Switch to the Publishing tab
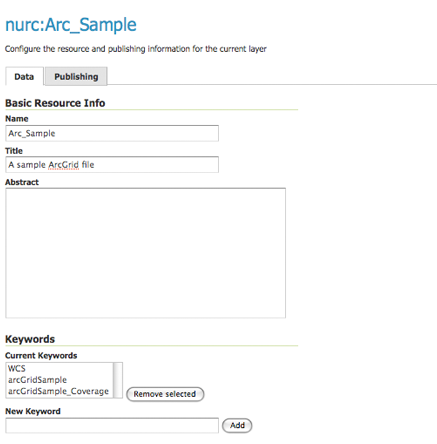Viewport: 437px width, 444px height. tap(76, 76)
